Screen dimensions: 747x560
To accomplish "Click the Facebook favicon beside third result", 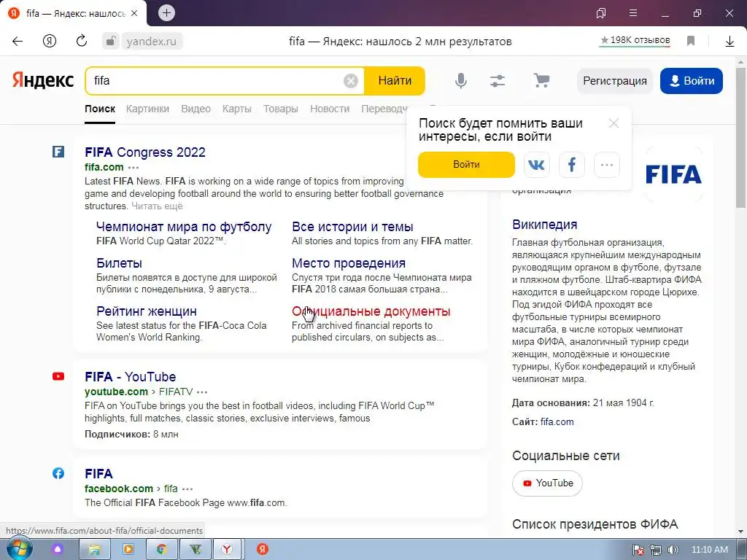I will (x=58, y=473).
